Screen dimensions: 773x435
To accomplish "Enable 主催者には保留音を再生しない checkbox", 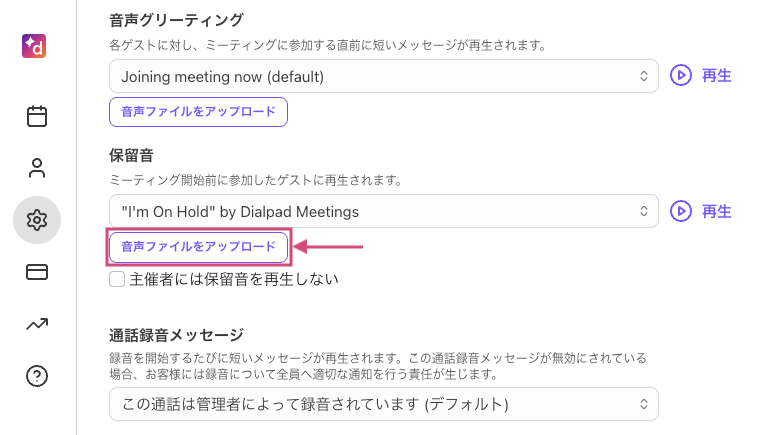I will tap(117, 279).
